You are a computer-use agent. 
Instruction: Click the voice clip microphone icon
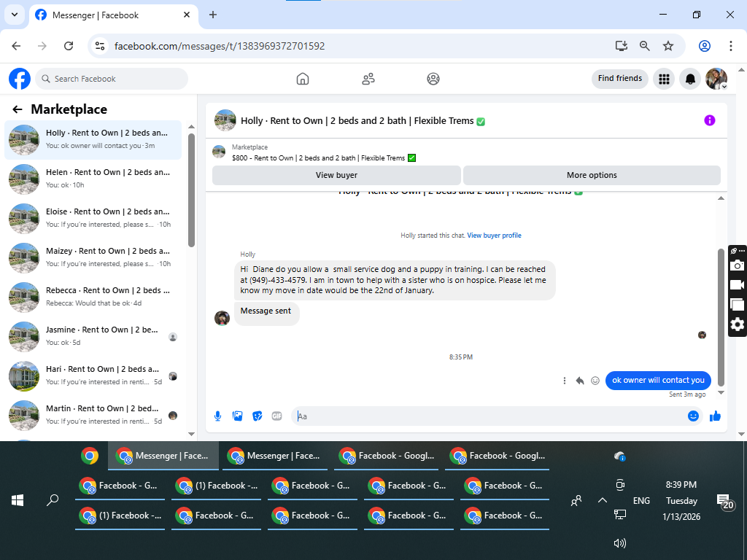(x=217, y=416)
